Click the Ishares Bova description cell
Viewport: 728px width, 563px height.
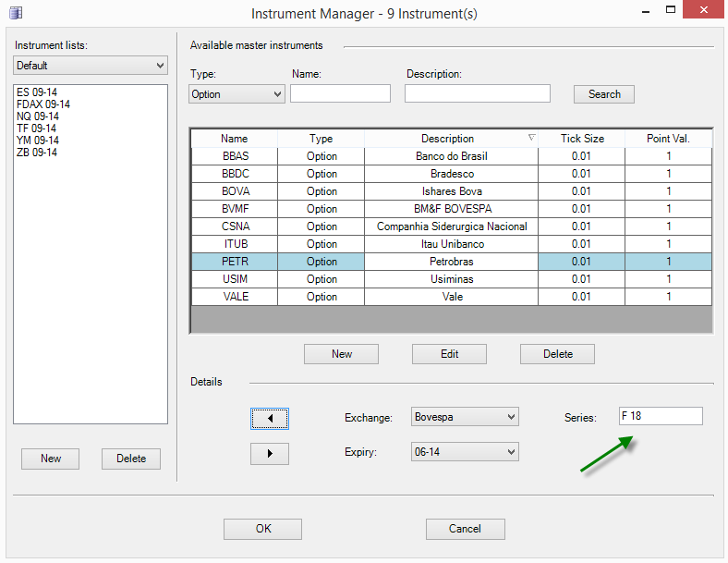tap(451, 191)
